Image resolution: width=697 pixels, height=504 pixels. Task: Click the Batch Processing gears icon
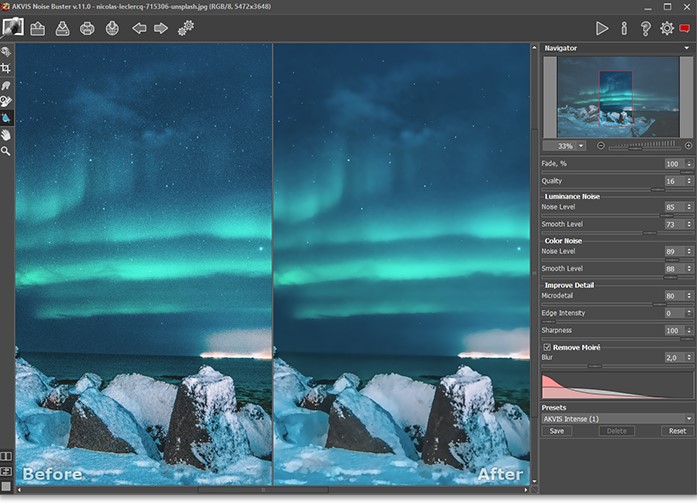pyautogui.click(x=186, y=28)
